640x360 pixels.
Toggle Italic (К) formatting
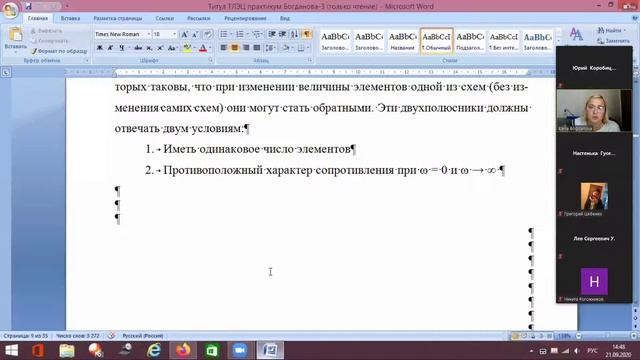tap(110, 48)
